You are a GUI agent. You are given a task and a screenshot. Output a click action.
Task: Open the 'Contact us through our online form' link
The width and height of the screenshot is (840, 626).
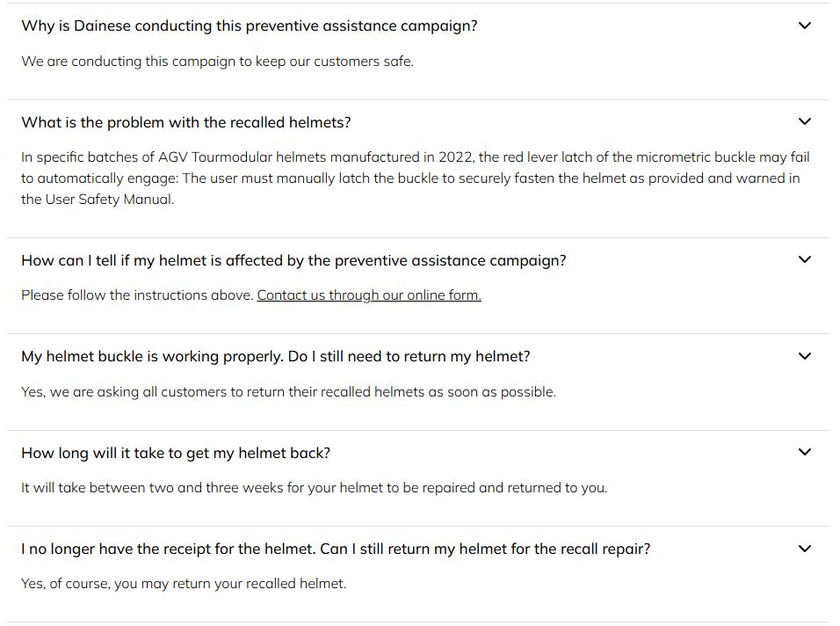click(x=369, y=295)
